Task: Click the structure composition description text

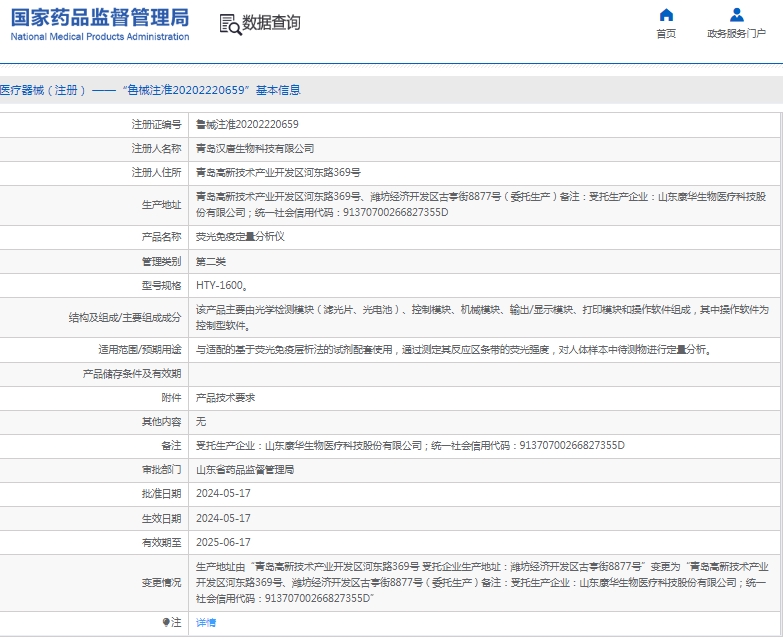Action: tap(482, 318)
